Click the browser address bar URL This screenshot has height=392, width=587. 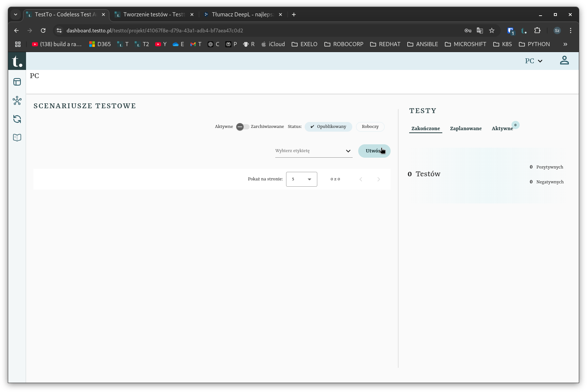[x=154, y=30]
